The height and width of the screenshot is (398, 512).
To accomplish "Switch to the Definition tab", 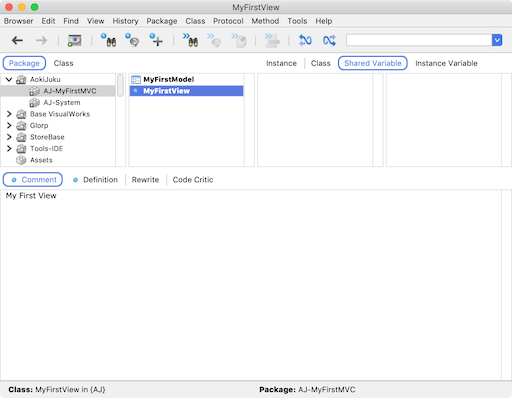I will [x=100, y=180].
